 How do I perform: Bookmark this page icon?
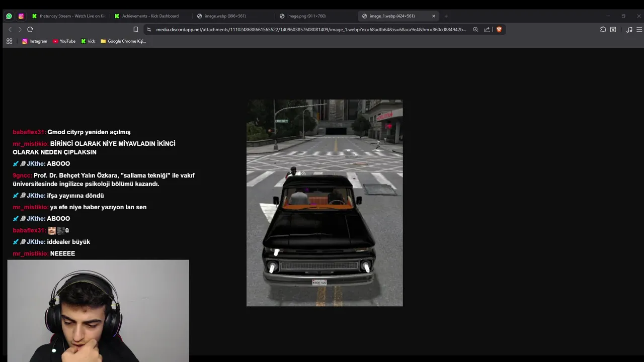[136, 30]
